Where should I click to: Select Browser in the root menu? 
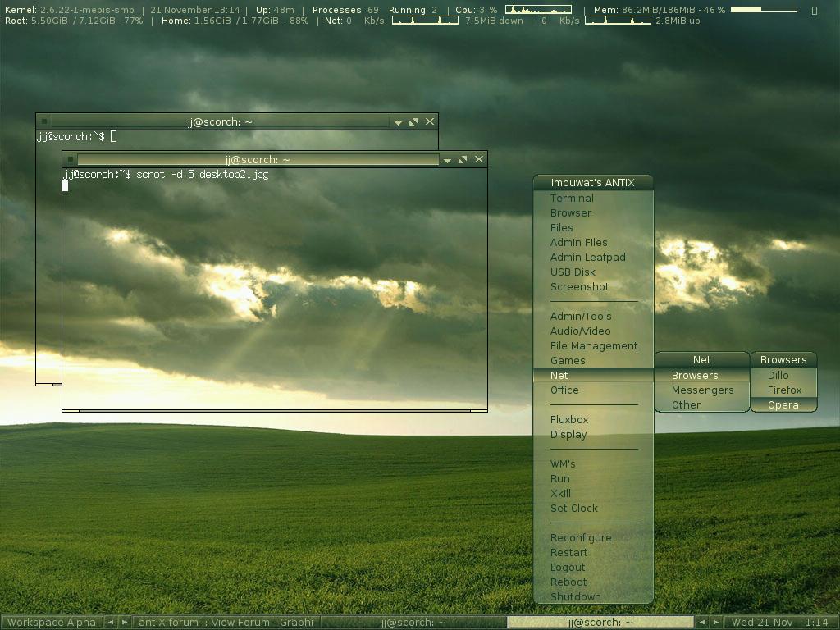[x=594, y=213]
